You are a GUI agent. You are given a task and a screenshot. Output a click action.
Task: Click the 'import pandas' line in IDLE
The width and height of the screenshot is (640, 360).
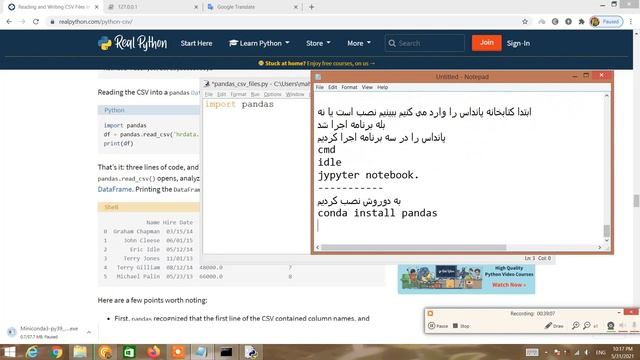coord(239,104)
